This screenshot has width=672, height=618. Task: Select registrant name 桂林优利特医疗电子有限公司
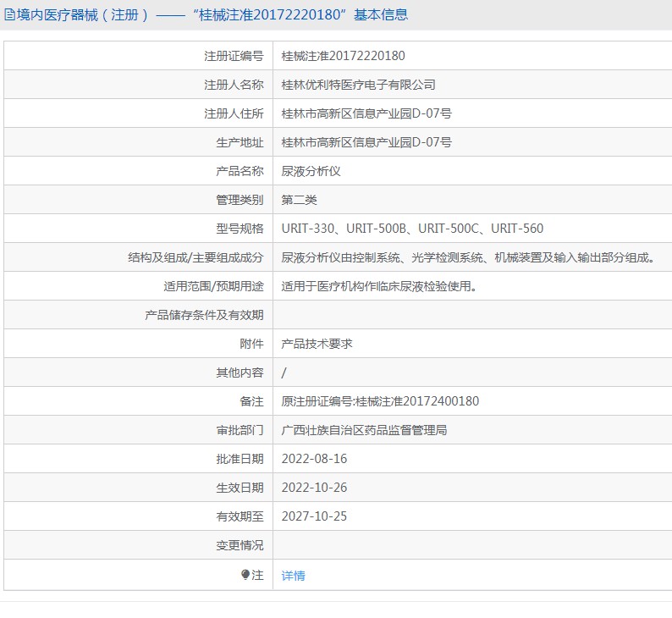click(358, 85)
